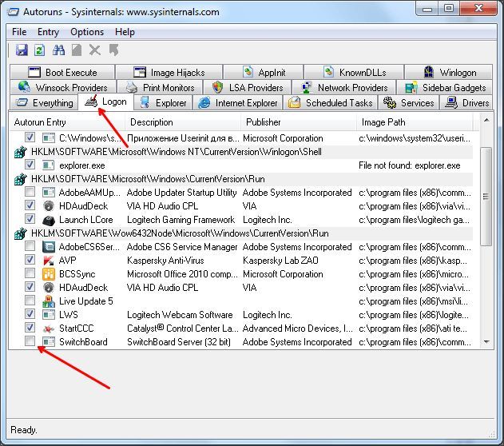This screenshot has width=504, height=446.
Task: Open the Winsock Providers tab
Action: click(62, 87)
